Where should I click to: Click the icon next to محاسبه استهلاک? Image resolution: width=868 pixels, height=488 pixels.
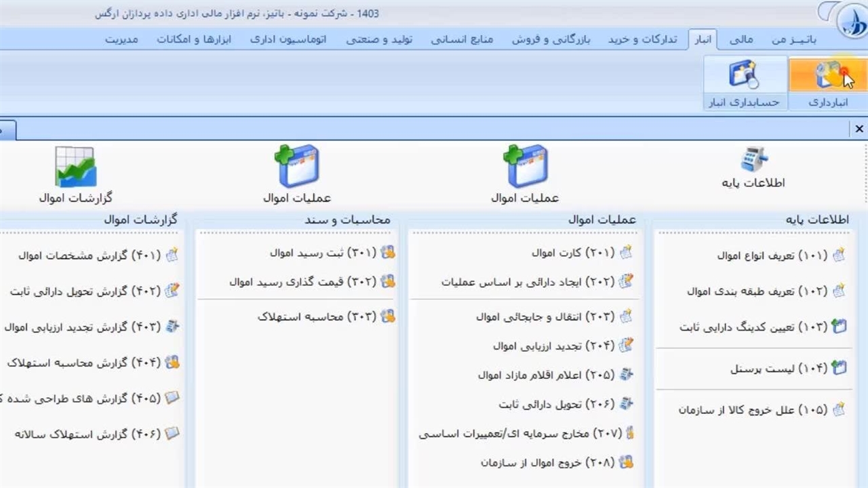tap(387, 317)
